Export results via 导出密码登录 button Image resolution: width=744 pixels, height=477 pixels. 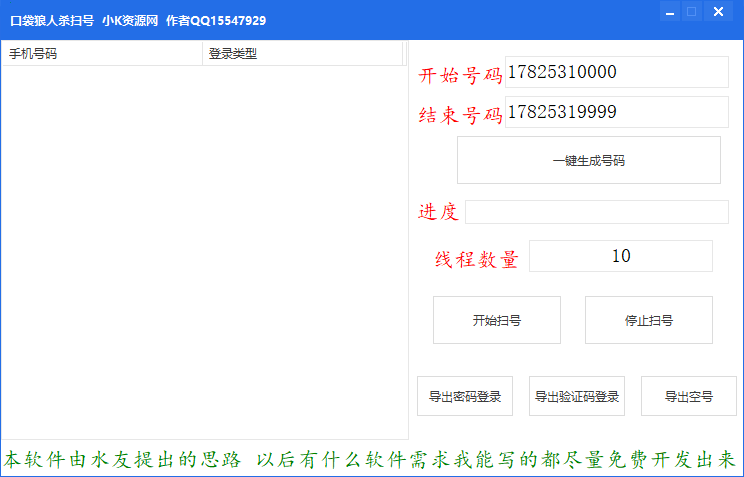tap(465, 396)
